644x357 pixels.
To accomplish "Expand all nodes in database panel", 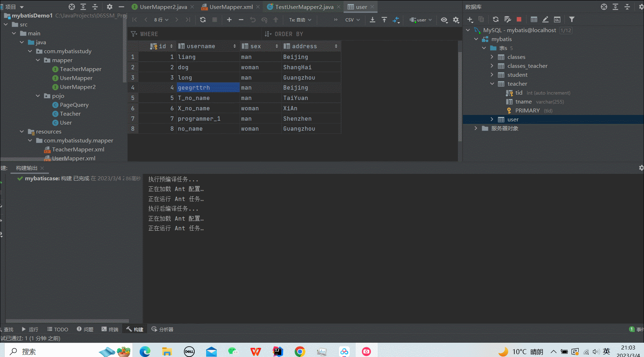I will click(615, 7).
